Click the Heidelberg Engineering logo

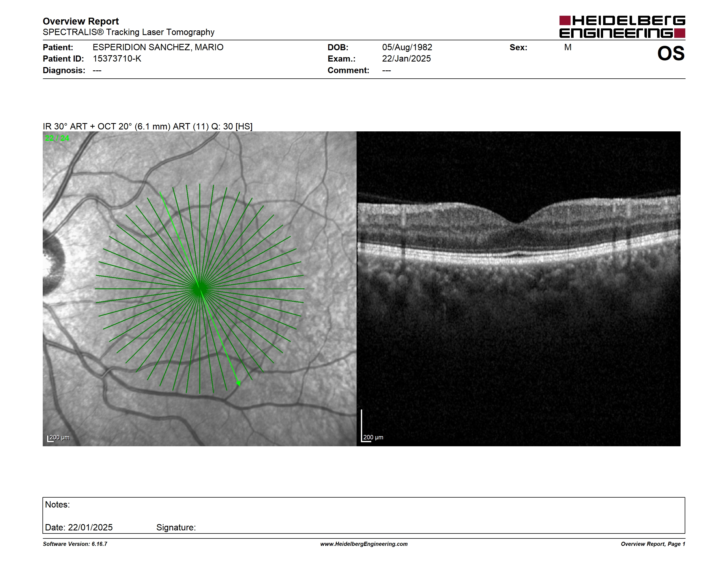coord(622,27)
